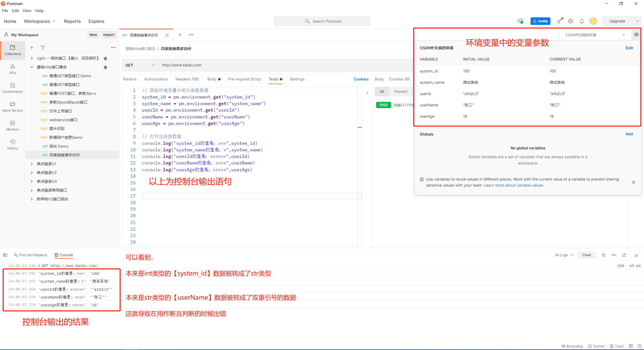644x350 pixels.
Task: Open the notifications bell
Action: tap(582, 21)
